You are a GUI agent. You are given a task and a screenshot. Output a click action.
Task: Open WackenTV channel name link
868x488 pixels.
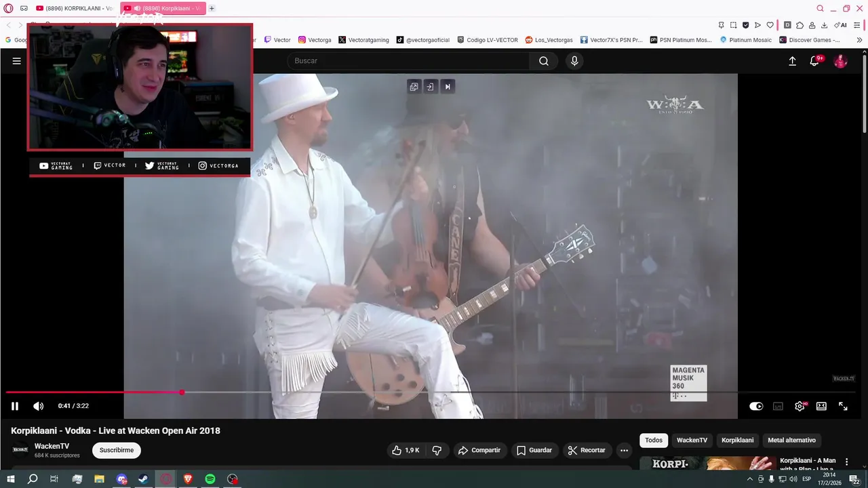click(x=52, y=446)
